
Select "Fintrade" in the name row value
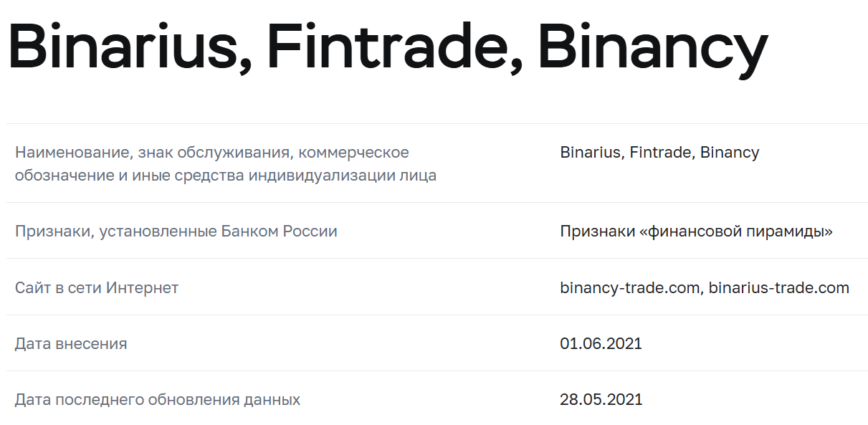[660, 153]
